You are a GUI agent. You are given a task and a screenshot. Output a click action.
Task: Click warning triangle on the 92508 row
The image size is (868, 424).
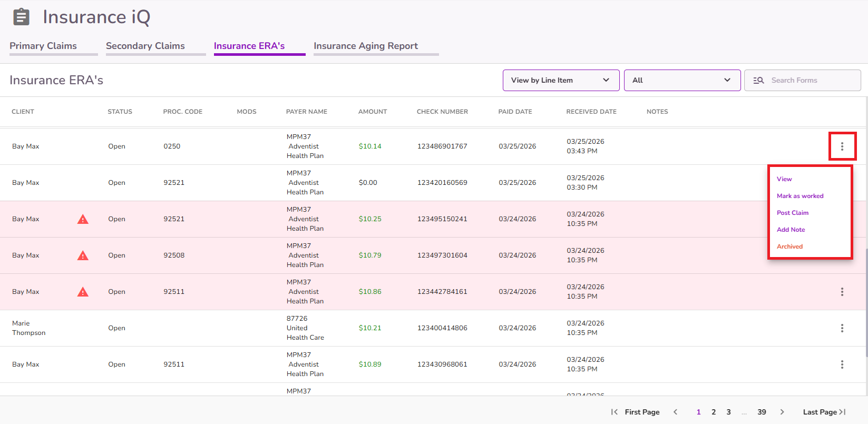[x=83, y=255]
